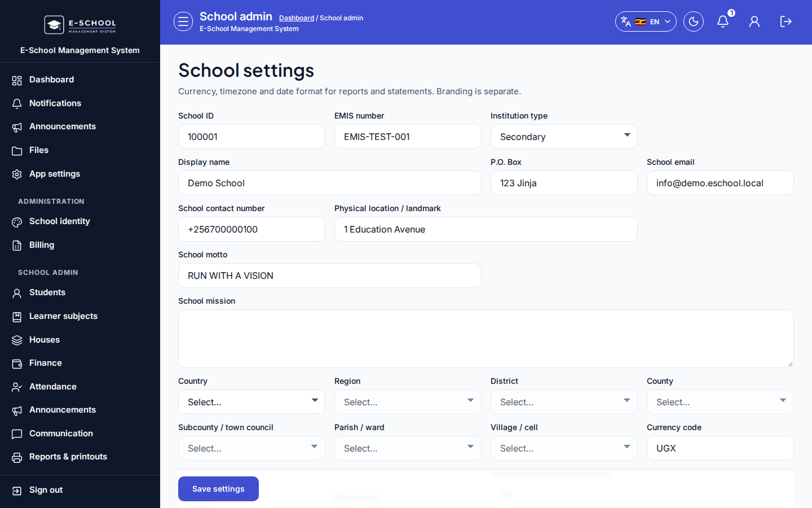Open the user profile icon
The height and width of the screenshot is (508, 812).
pos(754,21)
